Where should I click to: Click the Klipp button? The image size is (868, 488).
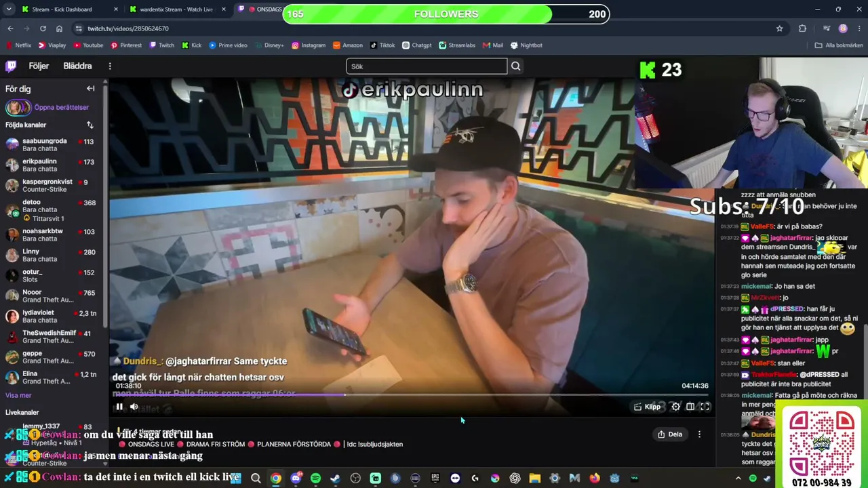click(647, 407)
